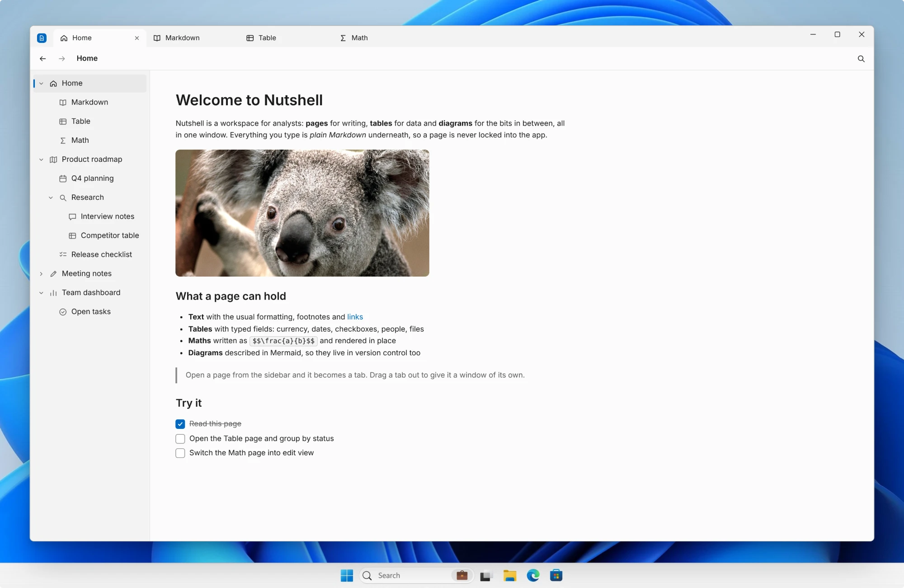Open Interview notes page
Screen dimensions: 904x588
pos(90,216)
